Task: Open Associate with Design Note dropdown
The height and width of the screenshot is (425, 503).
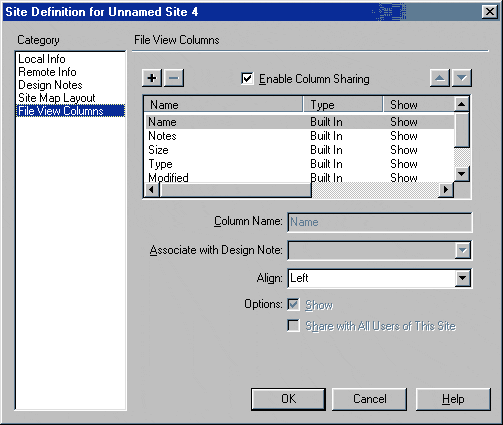Action: coord(463,250)
